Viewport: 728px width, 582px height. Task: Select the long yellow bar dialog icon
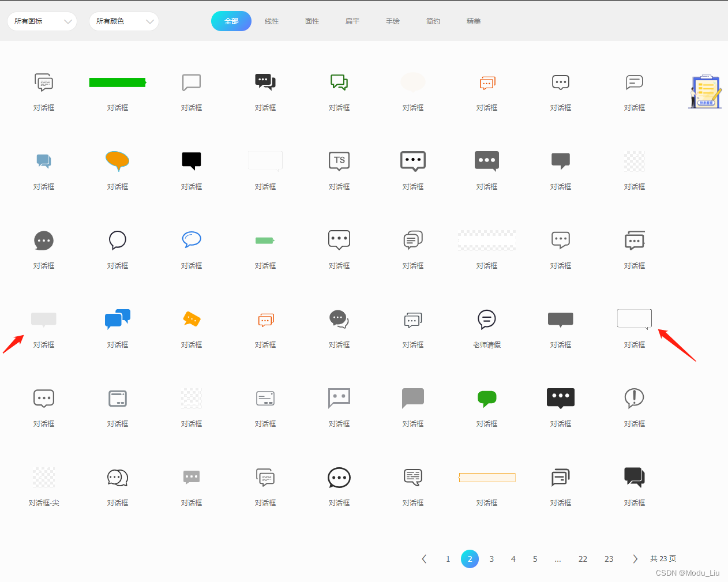[x=487, y=478]
